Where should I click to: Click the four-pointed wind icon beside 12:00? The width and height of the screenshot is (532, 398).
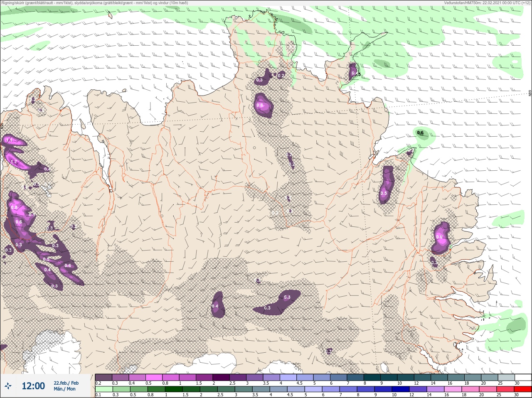click(8, 386)
